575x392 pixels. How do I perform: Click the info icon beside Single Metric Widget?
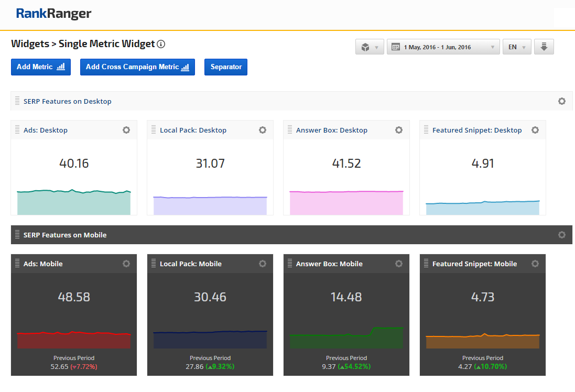[161, 44]
